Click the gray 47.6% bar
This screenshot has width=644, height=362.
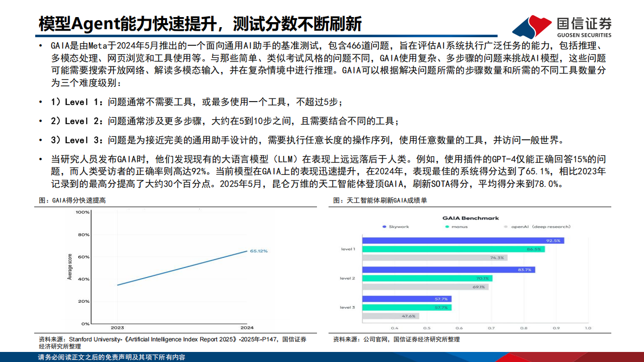tap(390, 316)
